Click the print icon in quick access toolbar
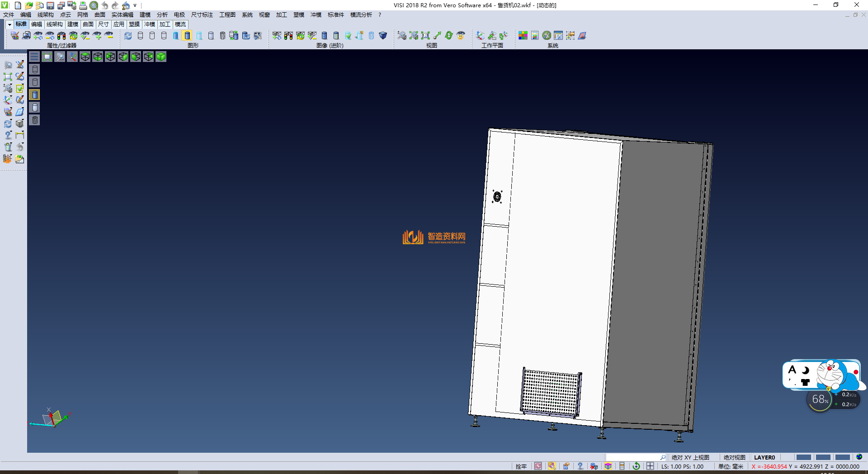This screenshot has width=868, height=474. pos(83,5)
